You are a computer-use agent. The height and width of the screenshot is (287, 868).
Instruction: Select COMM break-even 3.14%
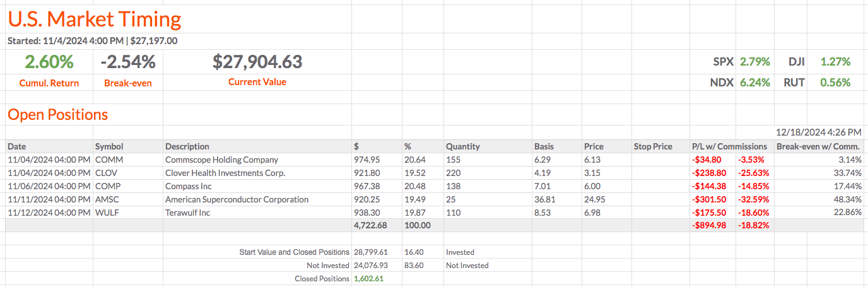coord(851,160)
